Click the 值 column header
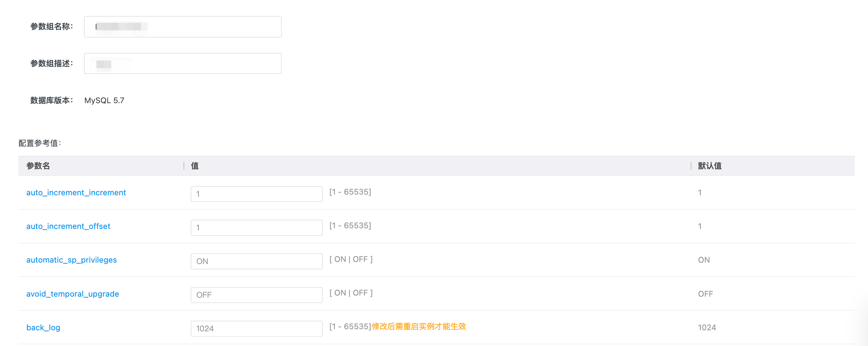Viewport: 868px width, 346px height. (195, 166)
